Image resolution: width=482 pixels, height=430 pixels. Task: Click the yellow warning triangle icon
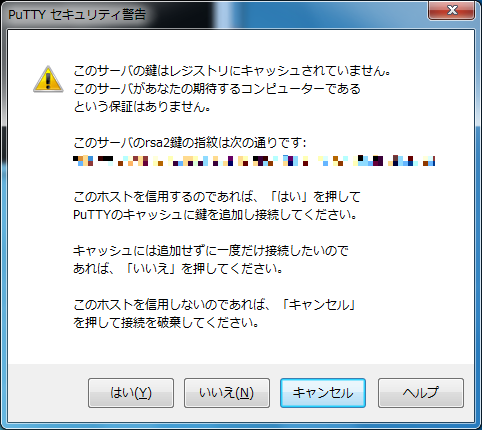click(48, 79)
